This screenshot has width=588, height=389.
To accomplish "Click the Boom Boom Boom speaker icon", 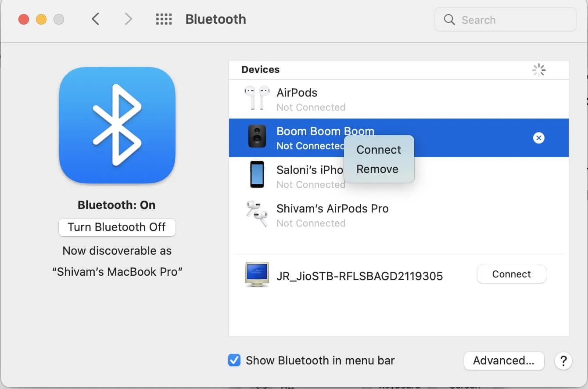I will (x=257, y=136).
